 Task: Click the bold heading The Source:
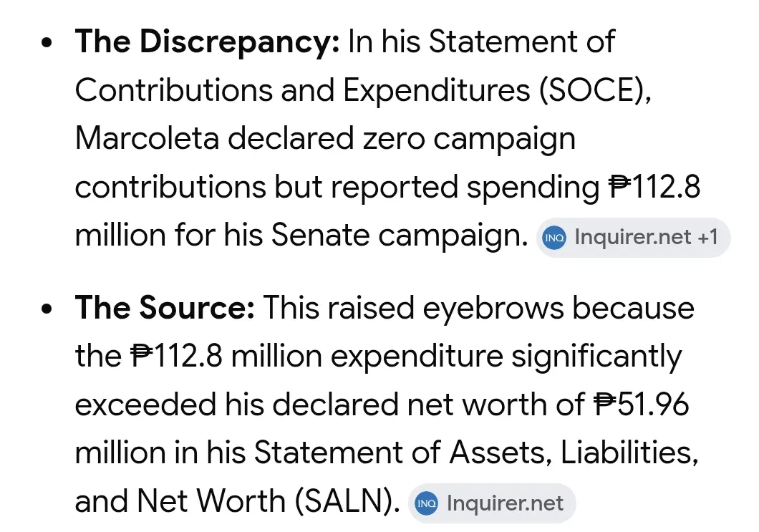point(165,308)
